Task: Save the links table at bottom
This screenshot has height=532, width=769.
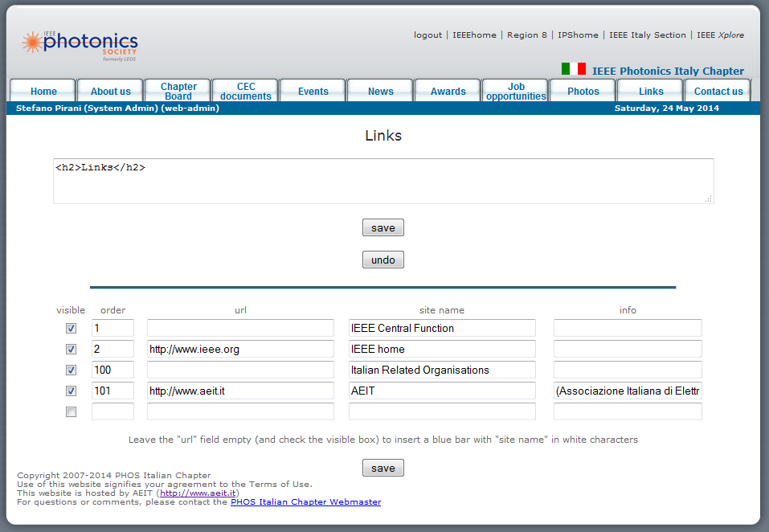Action: pyautogui.click(x=383, y=468)
